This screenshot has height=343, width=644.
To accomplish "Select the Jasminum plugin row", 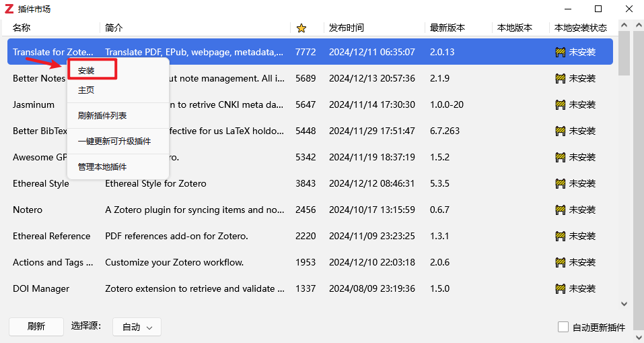I will 310,104.
